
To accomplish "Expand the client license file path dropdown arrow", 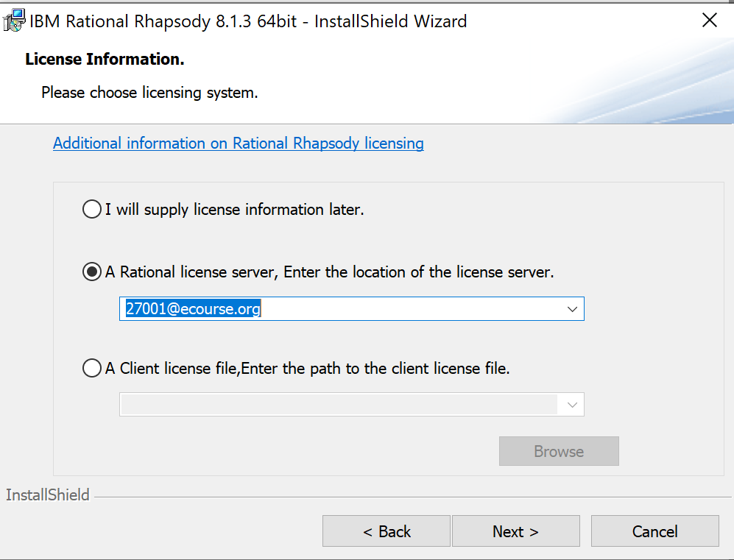I will tap(572, 405).
